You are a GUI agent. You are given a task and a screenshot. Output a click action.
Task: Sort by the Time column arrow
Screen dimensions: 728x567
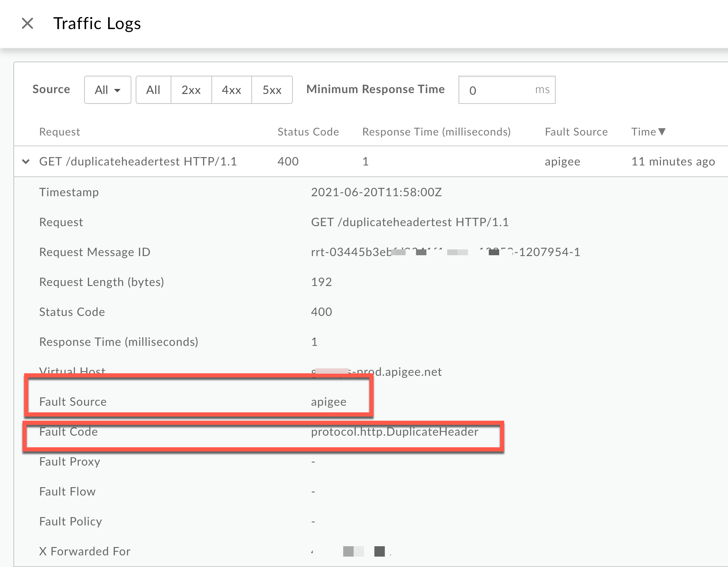pyautogui.click(x=662, y=132)
